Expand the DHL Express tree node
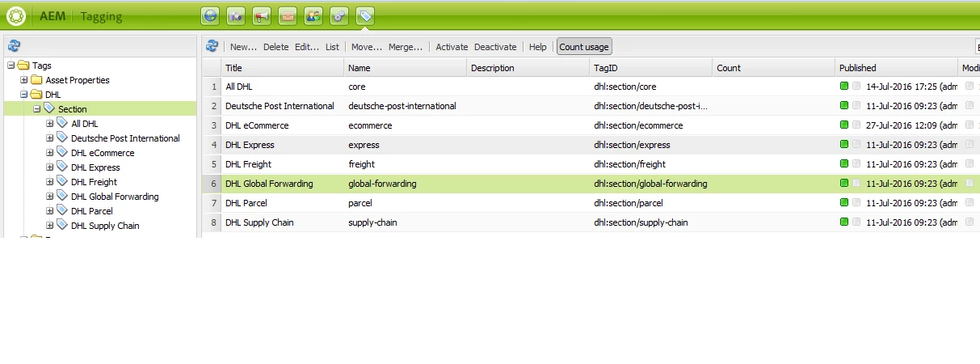Viewport: 980px width, 364px height. pyautogui.click(x=50, y=167)
